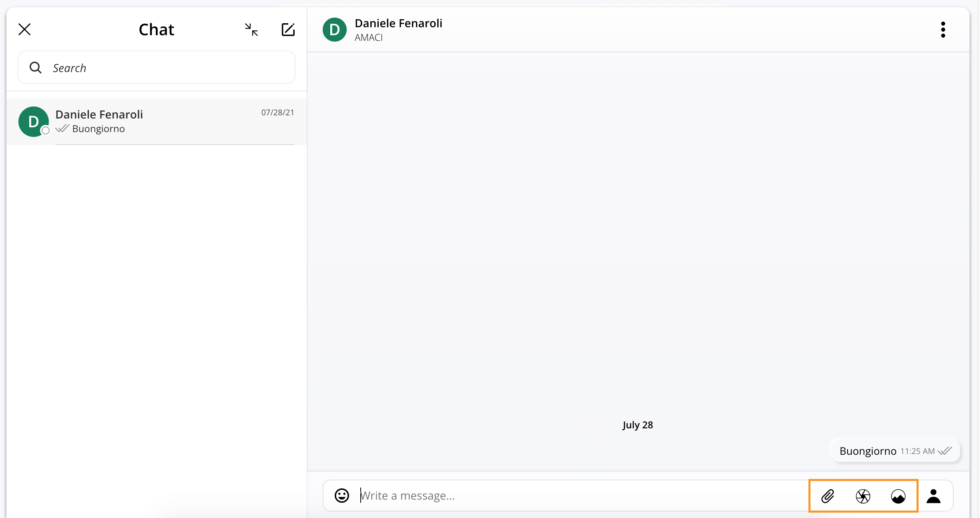Image resolution: width=980 pixels, height=518 pixels.
Task: Open the three-dot more options menu
Action: [x=943, y=30]
